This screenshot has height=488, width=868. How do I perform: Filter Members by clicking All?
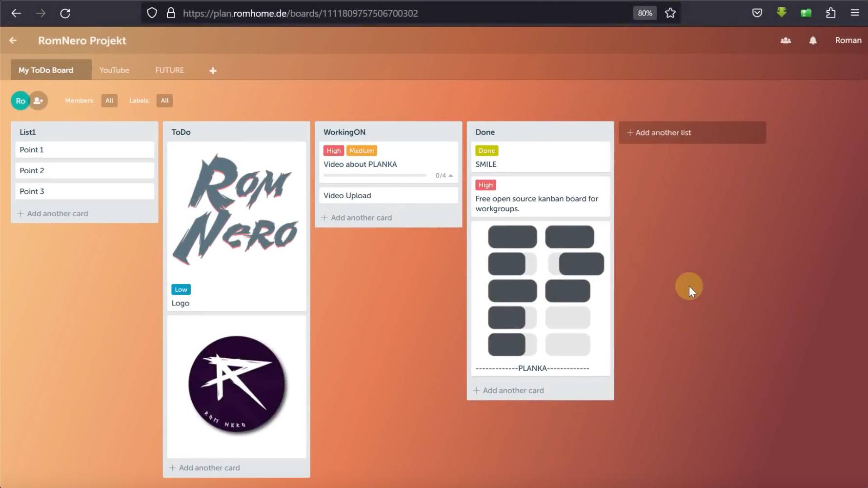click(109, 101)
